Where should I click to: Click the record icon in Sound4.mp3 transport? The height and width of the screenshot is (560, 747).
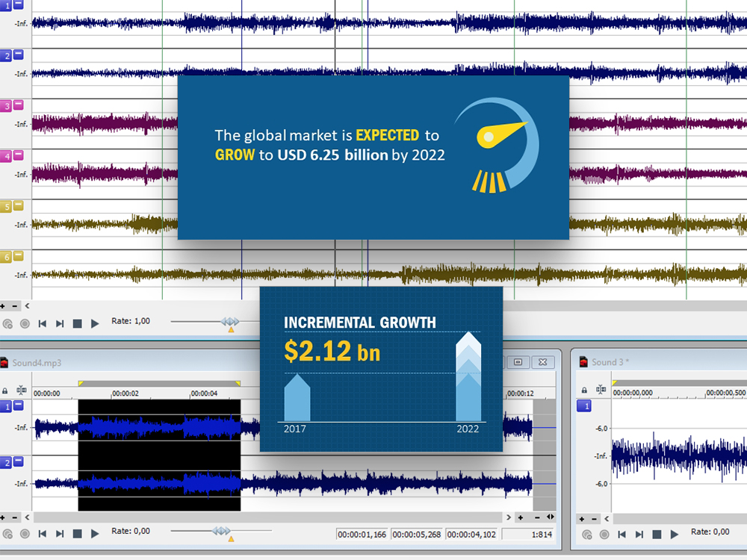pos(25,532)
